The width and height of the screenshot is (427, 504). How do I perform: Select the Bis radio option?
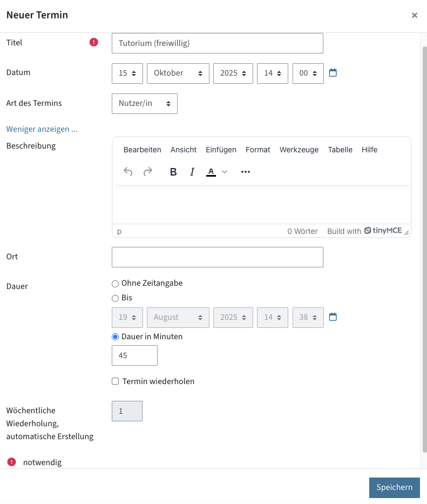click(x=115, y=298)
